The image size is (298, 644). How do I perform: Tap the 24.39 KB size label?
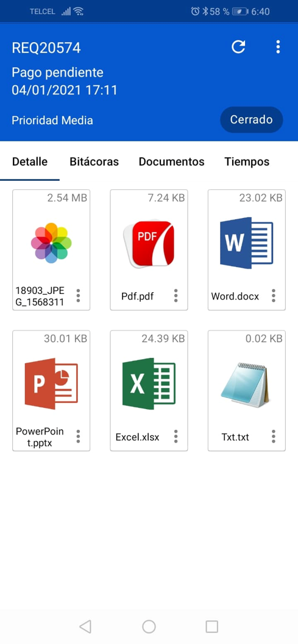point(163,339)
